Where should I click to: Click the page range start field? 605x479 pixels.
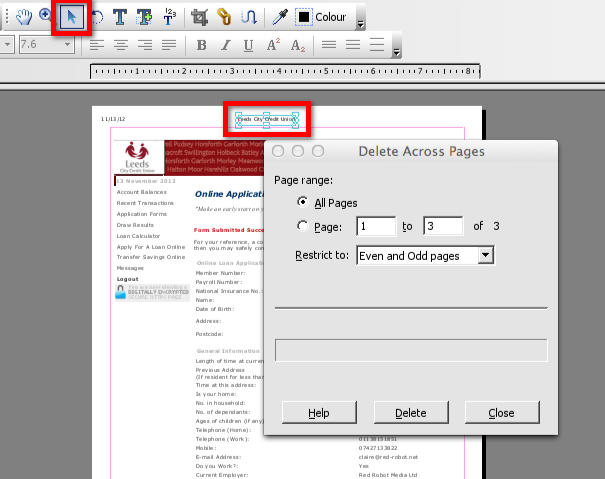click(374, 227)
